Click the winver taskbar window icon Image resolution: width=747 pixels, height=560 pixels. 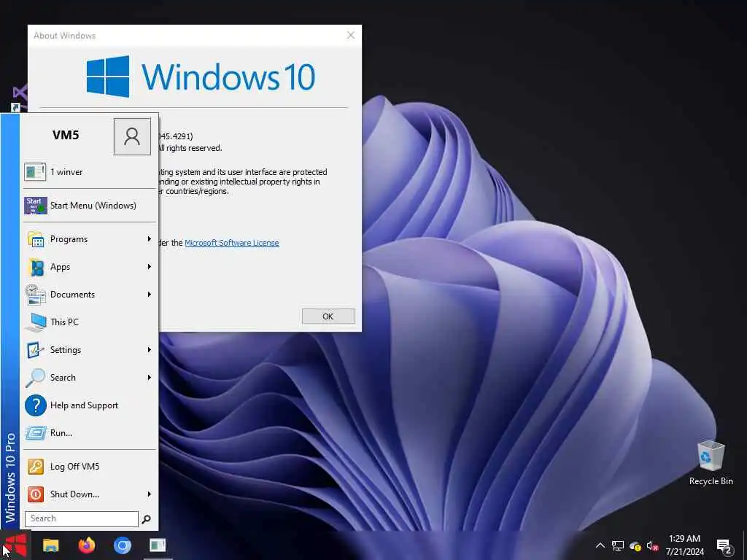pyautogui.click(x=158, y=545)
